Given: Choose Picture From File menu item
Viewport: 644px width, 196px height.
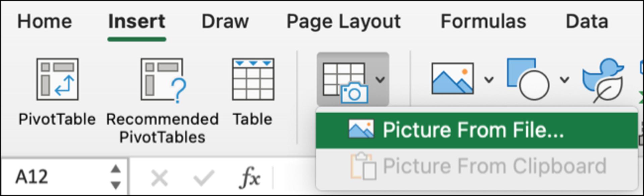Looking at the screenshot, I should pyautogui.click(x=477, y=130).
